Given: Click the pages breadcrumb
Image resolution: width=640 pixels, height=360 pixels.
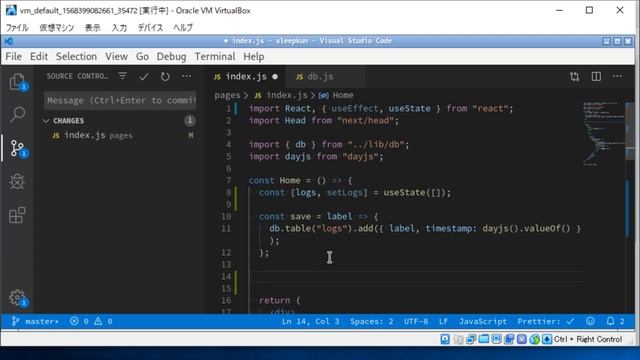Looking at the screenshot, I should 227,95.
